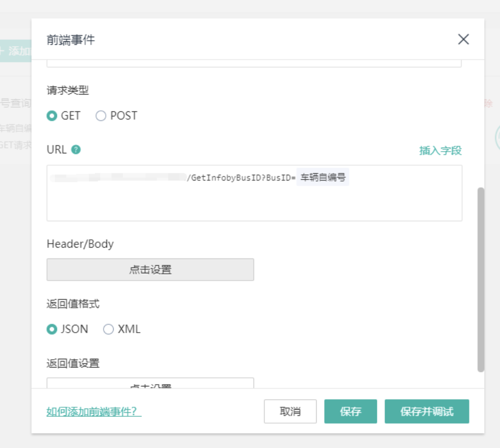
Task: Select the POST request type radio button
Action: [102, 115]
